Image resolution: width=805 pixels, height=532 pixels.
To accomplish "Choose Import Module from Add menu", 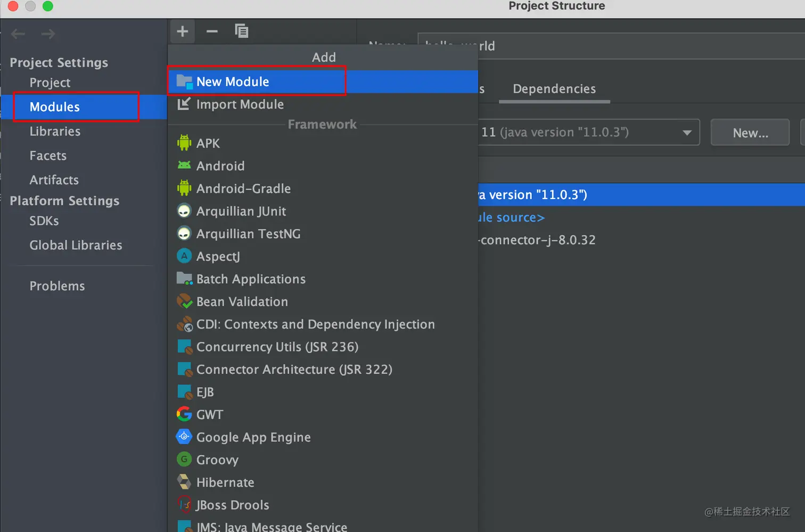I will [x=240, y=104].
